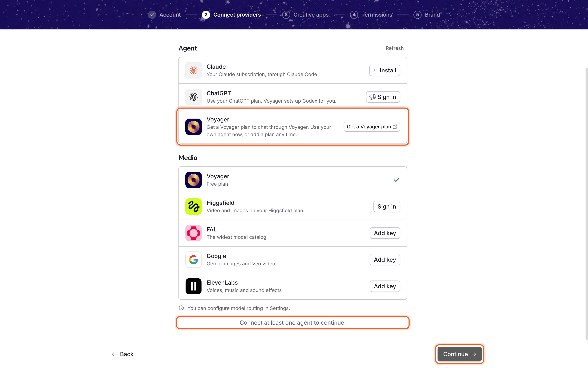The width and height of the screenshot is (588, 368).
Task: Click the Claude starburst logo icon
Action: tap(193, 70)
